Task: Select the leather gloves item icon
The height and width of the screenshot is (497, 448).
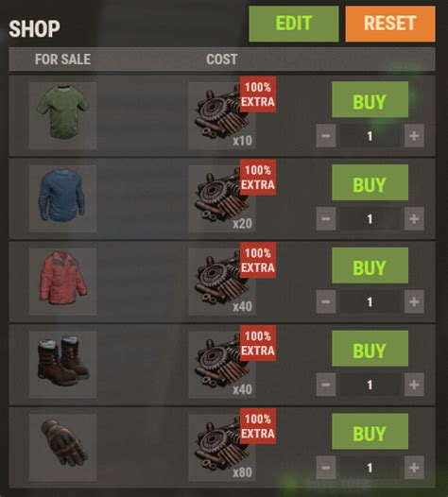Action: click(62, 448)
